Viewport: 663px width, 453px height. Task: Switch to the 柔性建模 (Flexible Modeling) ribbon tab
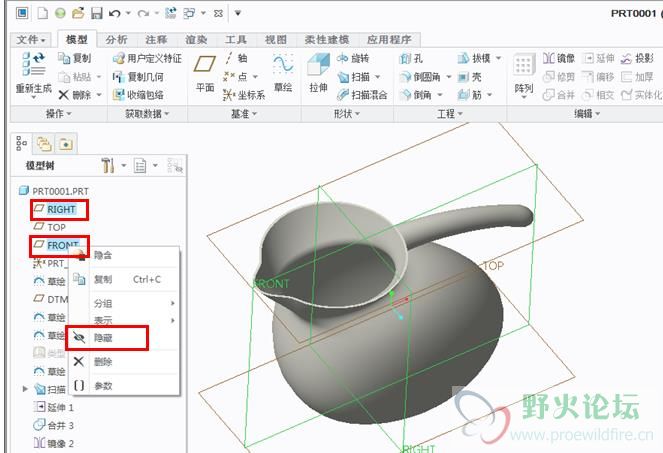tap(327, 40)
